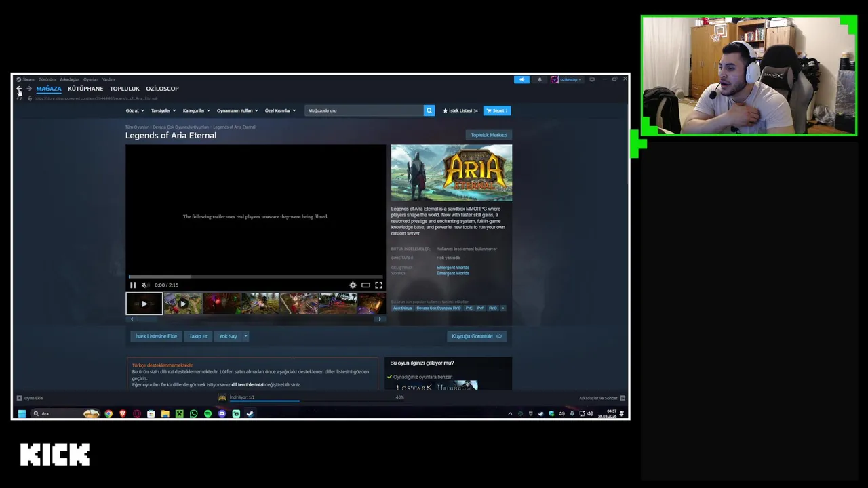
Task: Click the dil tercihlerinizi link
Action: click(x=247, y=385)
